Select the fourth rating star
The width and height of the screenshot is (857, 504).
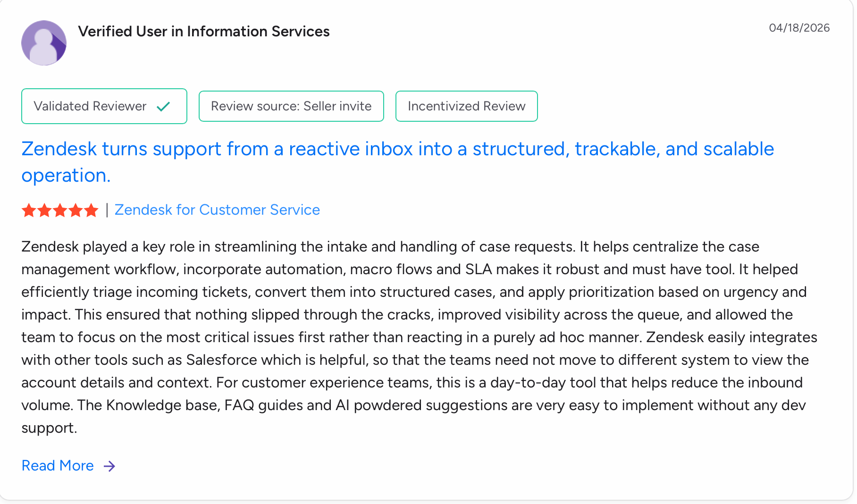pyautogui.click(x=76, y=210)
